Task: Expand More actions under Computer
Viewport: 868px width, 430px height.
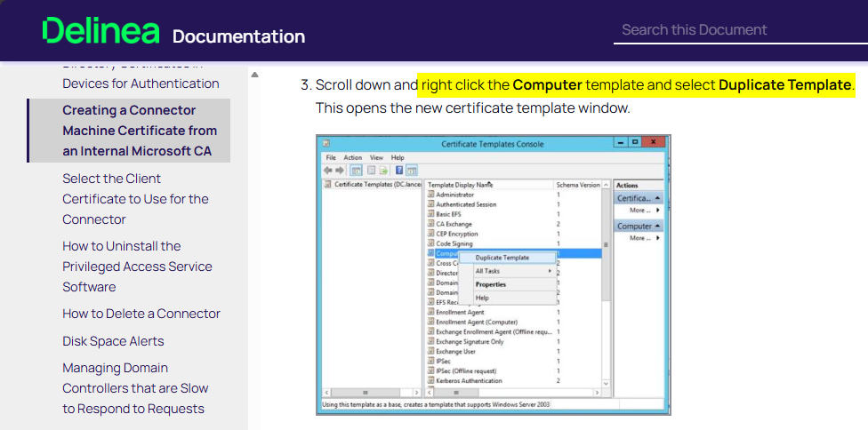Action: click(644, 238)
